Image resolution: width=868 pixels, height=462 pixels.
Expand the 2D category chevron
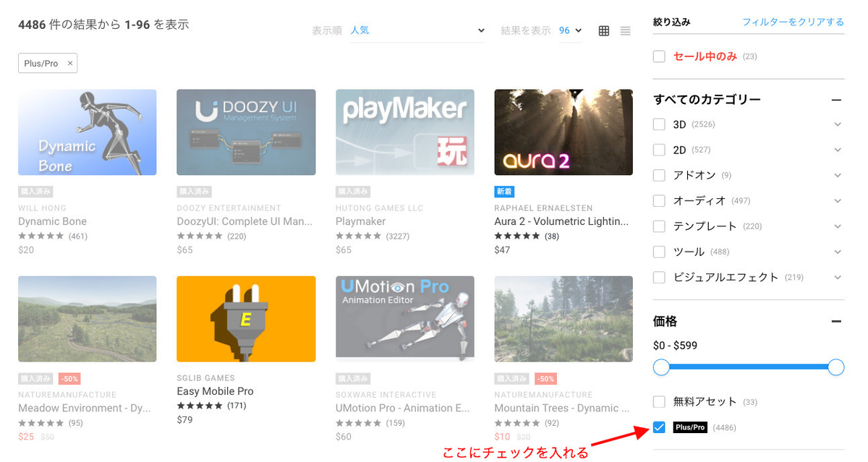(838, 150)
